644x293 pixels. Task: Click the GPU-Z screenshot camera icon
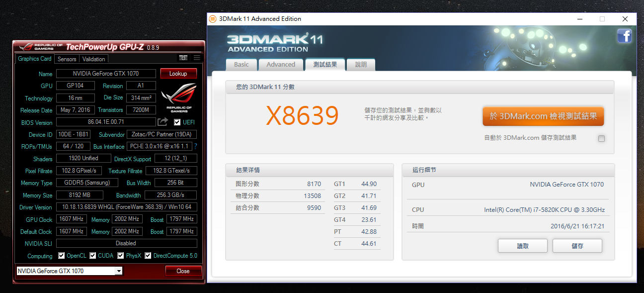[183, 58]
